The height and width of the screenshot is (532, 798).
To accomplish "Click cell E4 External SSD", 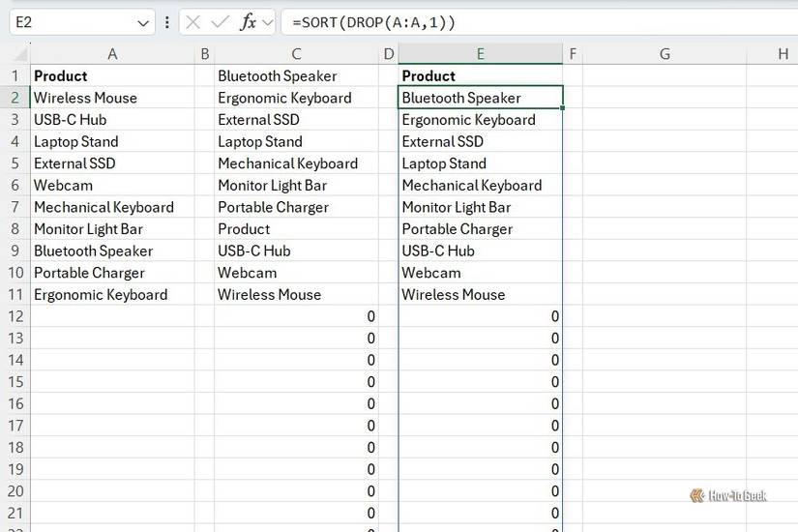I will [481, 141].
